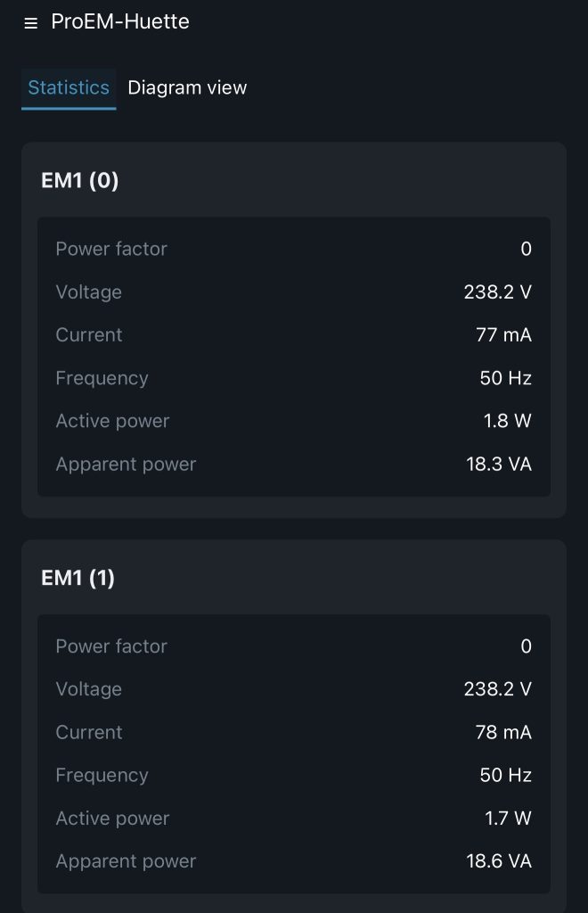Click EM1 (1) current value 78 mA

503,733
